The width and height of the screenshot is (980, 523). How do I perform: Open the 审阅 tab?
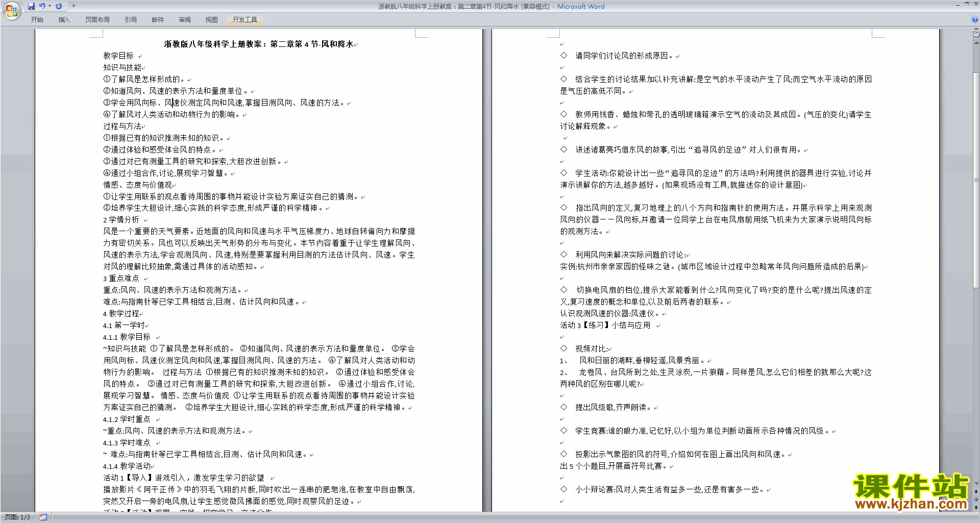point(185,20)
